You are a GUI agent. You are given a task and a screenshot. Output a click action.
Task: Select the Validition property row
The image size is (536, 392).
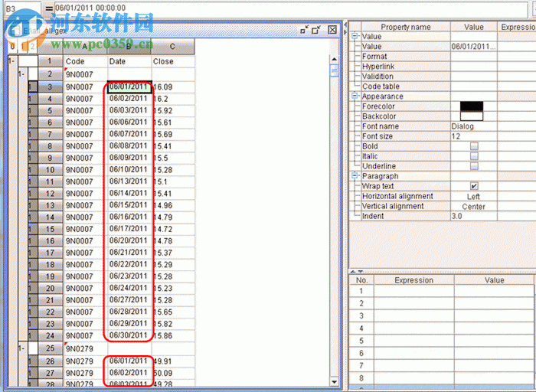(x=405, y=77)
